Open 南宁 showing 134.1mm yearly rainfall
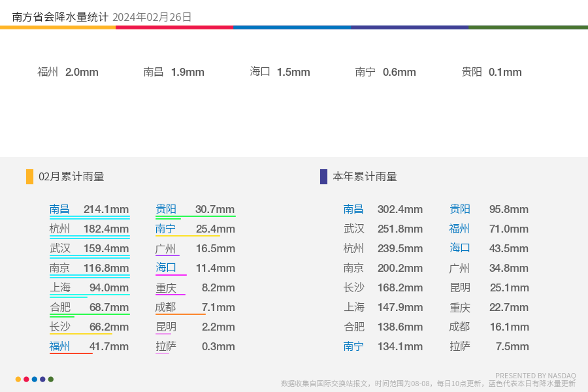This screenshot has width=588, height=392. (x=353, y=346)
